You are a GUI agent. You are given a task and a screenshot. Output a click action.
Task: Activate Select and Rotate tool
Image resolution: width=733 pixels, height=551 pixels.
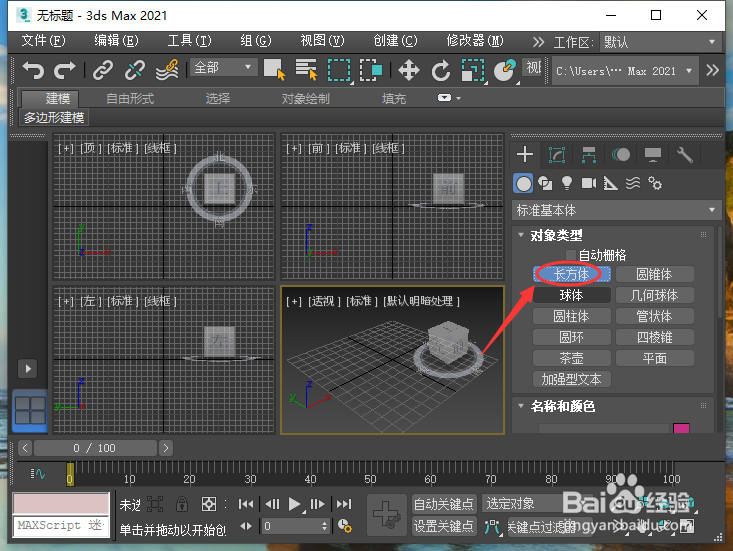coord(441,71)
